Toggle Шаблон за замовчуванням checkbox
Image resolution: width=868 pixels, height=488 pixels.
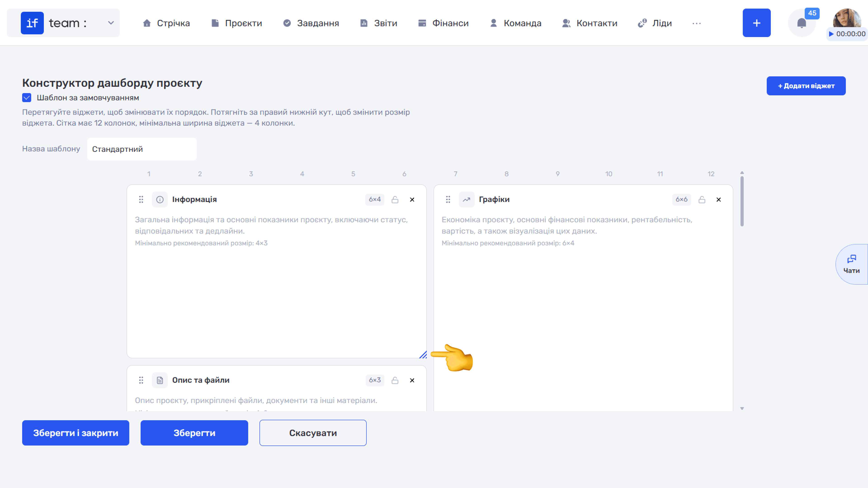[27, 98]
